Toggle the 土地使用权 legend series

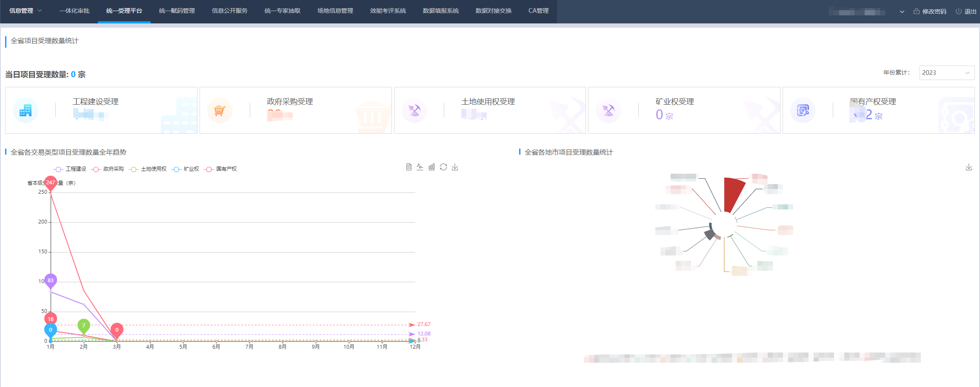click(x=148, y=169)
